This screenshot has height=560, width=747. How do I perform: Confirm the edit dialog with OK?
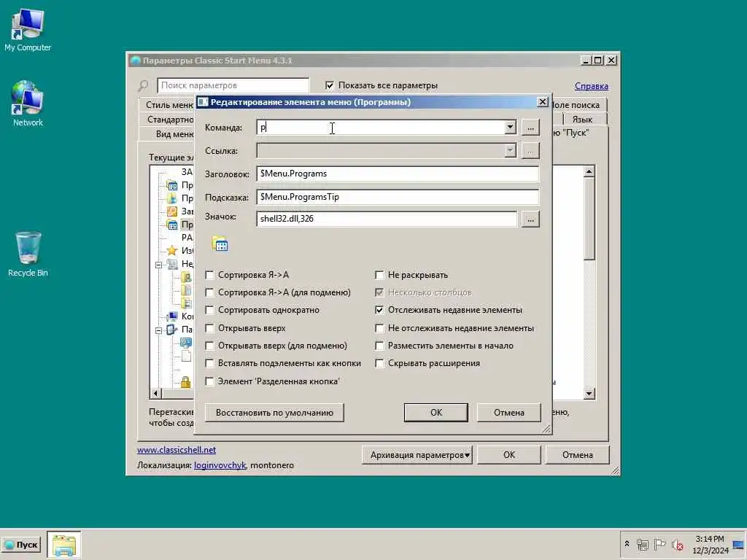click(x=436, y=413)
